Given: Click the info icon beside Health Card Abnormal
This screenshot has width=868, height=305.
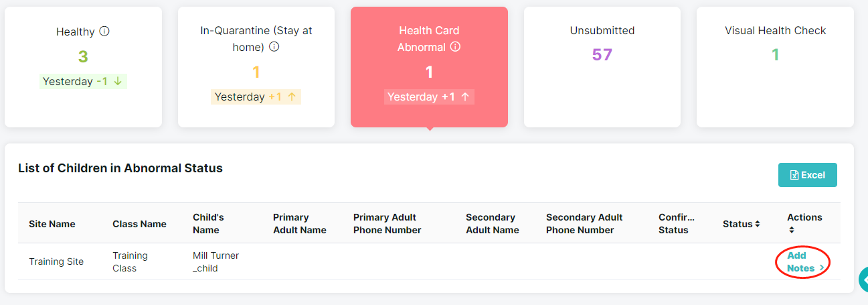Looking at the screenshot, I should click(x=455, y=47).
